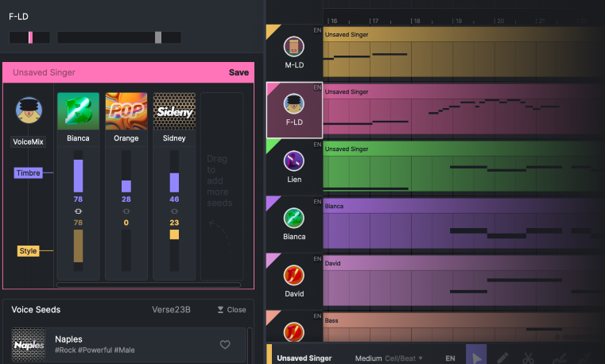This screenshot has width=605, height=364.
Task: Open the Naples voice seed thumbnail
Action: [29, 344]
